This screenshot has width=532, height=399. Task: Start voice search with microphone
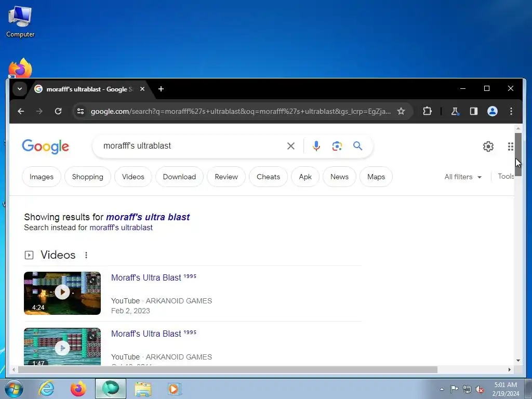316,146
